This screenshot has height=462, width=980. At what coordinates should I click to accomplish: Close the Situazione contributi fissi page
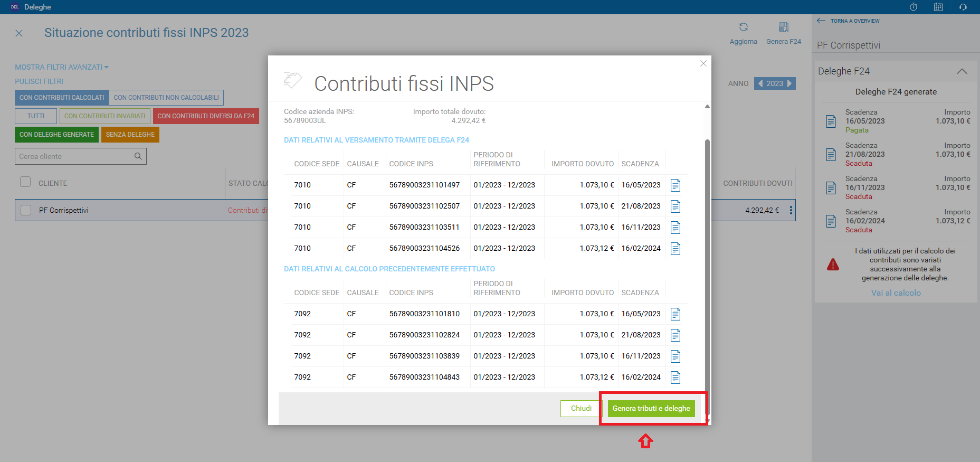click(x=19, y=33)
